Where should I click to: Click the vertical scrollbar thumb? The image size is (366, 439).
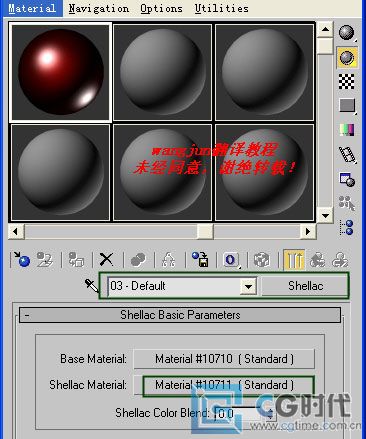325,46
